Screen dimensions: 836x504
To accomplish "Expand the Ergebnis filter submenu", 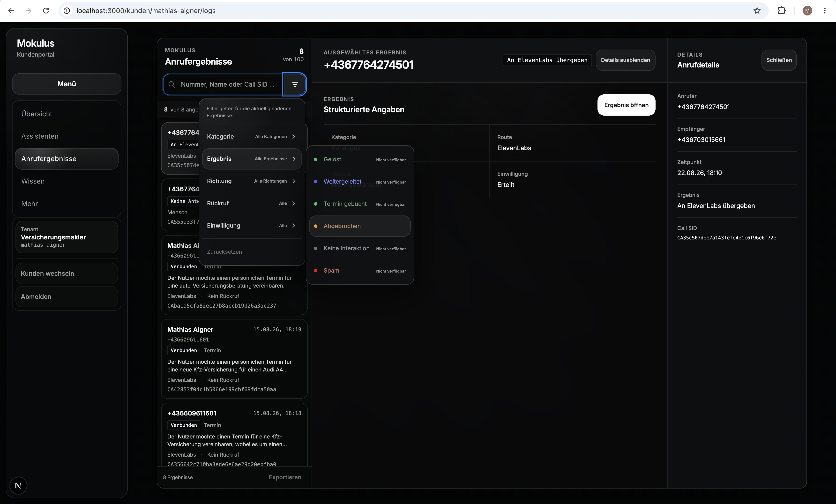I will point(251,159).
